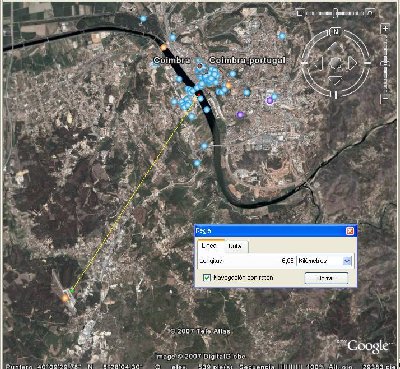Click the tilt-down icon at the tilt slider's right end
Image resolution: width=400 pixels, height=369 pixels.
point(370,13)
